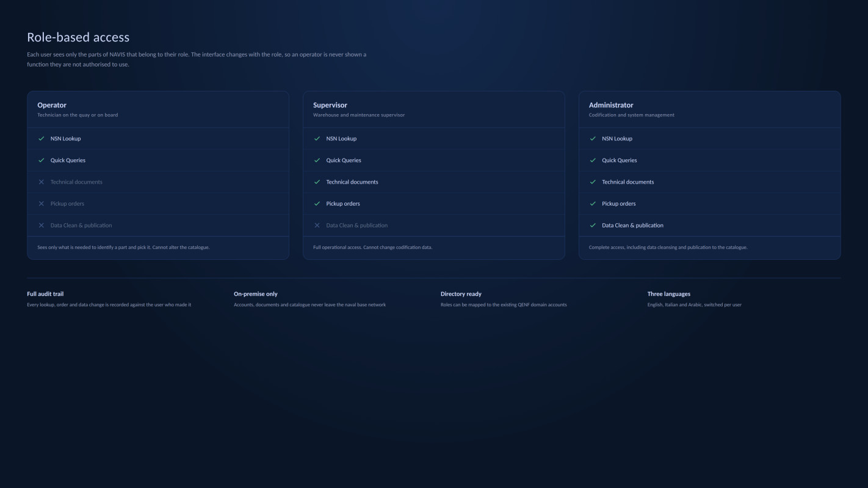Viewport: 868px width, 488px height.
Task: Click the Directory ready feature heading
Action: (461, 294)
